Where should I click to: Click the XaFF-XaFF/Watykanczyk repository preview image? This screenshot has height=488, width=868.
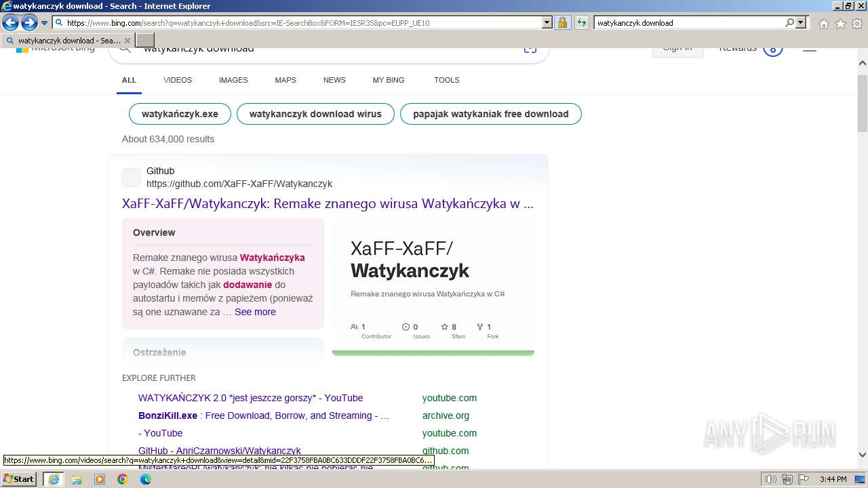coord(433,286)
